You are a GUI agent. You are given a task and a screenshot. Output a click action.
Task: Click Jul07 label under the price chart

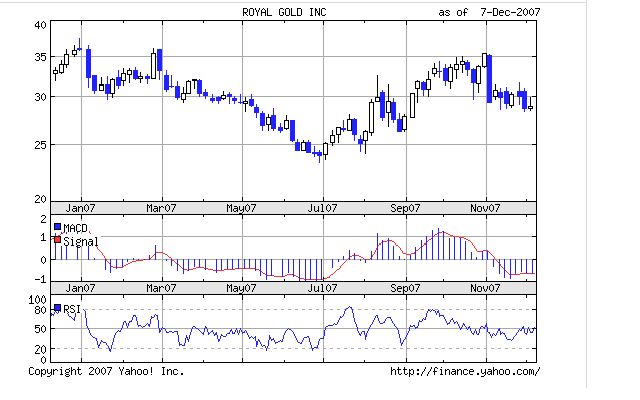[x=322, y=208]
